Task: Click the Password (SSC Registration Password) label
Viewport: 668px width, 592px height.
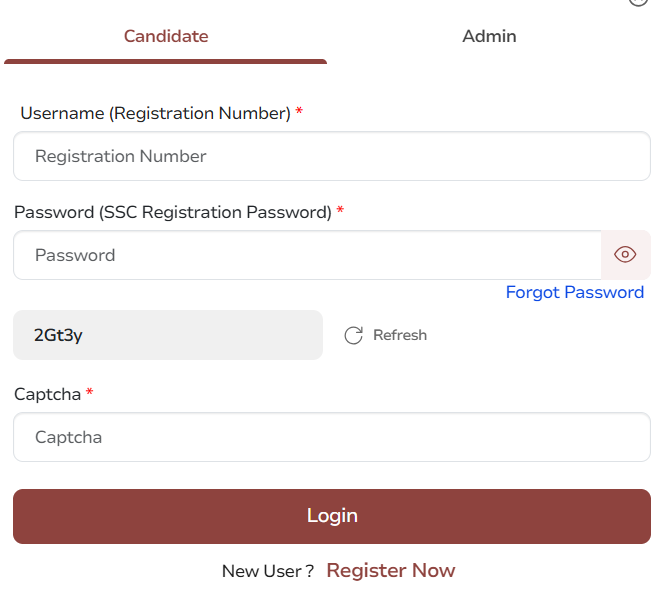Action: pyautogui.click(x=172, y=212)
